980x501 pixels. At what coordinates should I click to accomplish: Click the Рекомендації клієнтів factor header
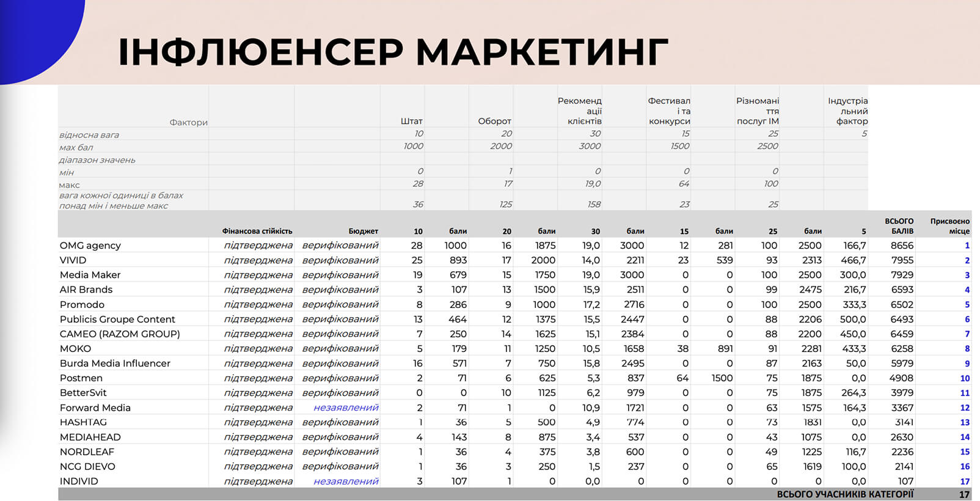[580, 111]
